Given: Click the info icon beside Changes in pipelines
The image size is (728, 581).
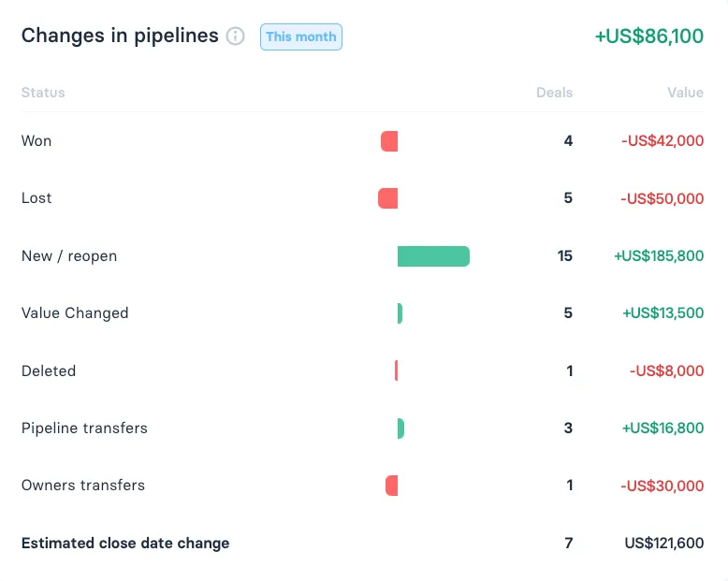Looking at the screenshot, I should [x=236, y=36].
